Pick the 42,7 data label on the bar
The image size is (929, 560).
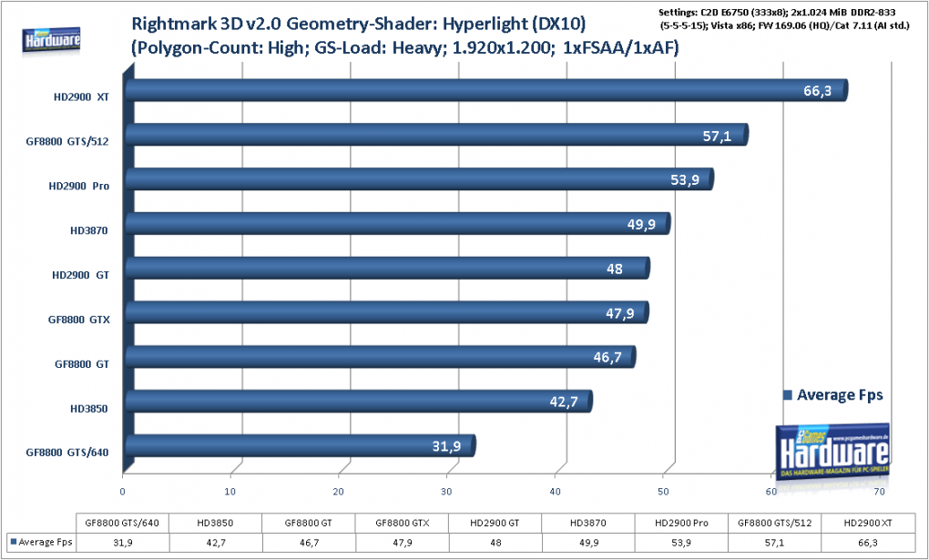coord(564,402)
